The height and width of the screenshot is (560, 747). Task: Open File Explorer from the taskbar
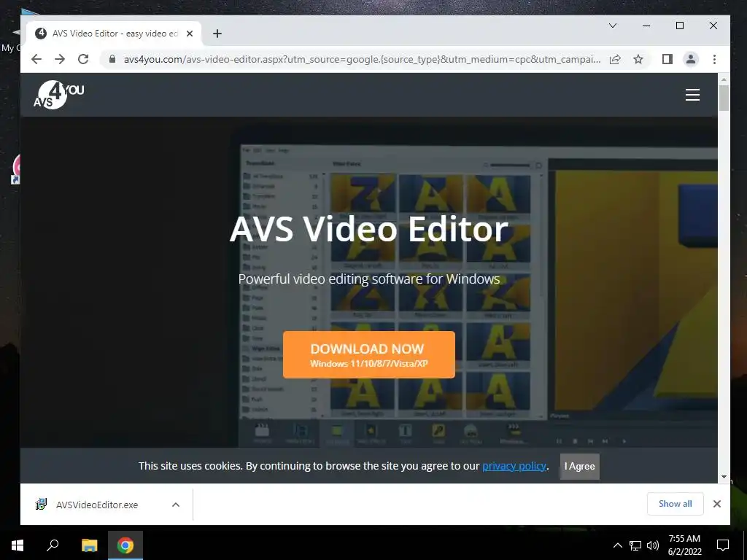tap(89, 545)
